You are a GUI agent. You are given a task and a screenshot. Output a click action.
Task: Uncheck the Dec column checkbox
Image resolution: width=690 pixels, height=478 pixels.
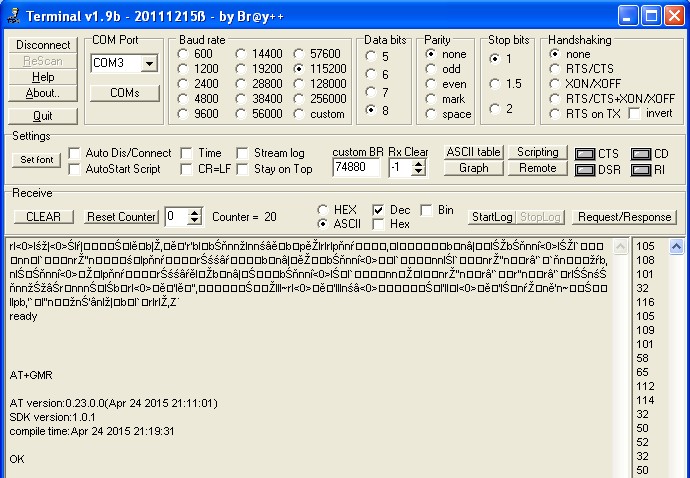(x=378, y=210)
